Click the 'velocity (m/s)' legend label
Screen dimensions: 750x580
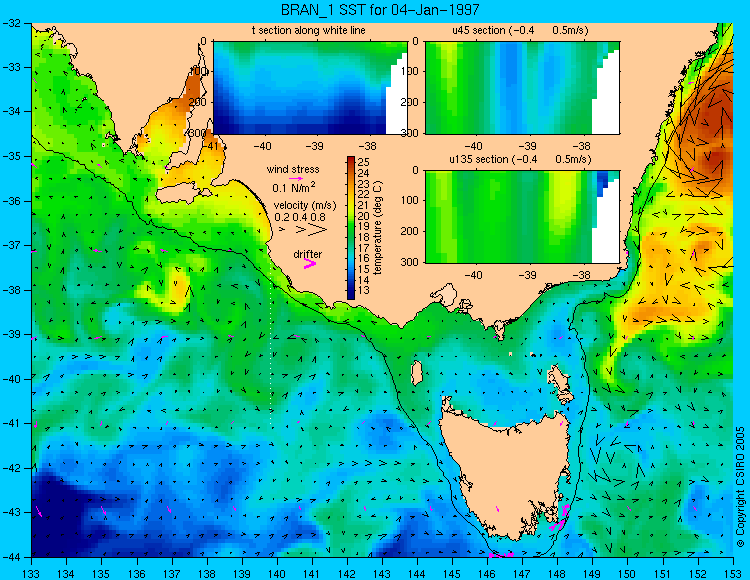pyautogui.click(x=305, y=205)
